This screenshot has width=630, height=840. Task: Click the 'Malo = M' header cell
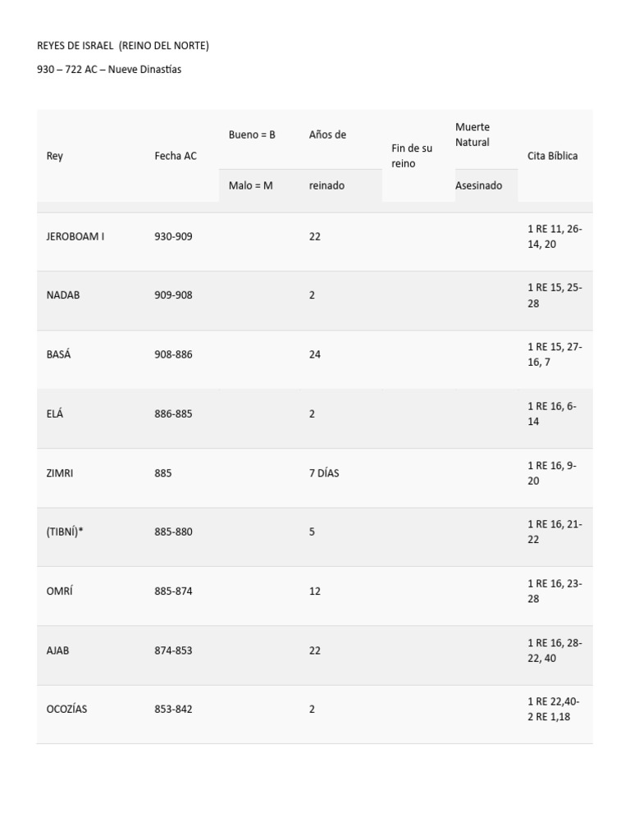(251, 185)
